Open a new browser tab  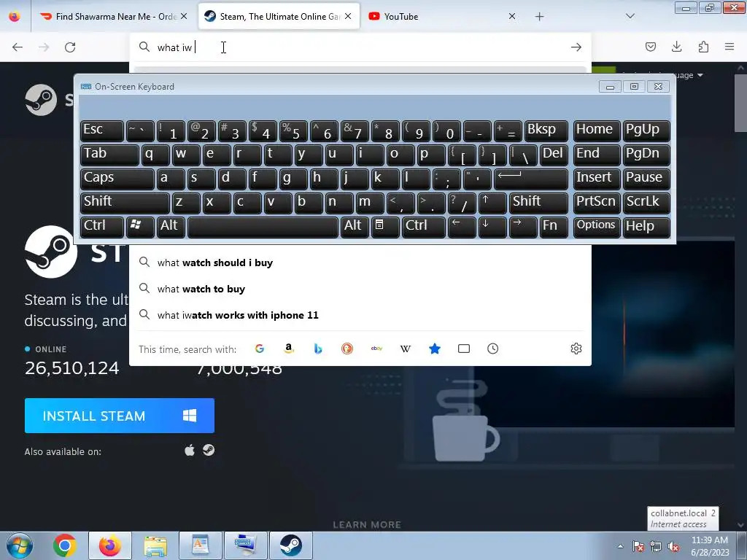pos(539,17)
